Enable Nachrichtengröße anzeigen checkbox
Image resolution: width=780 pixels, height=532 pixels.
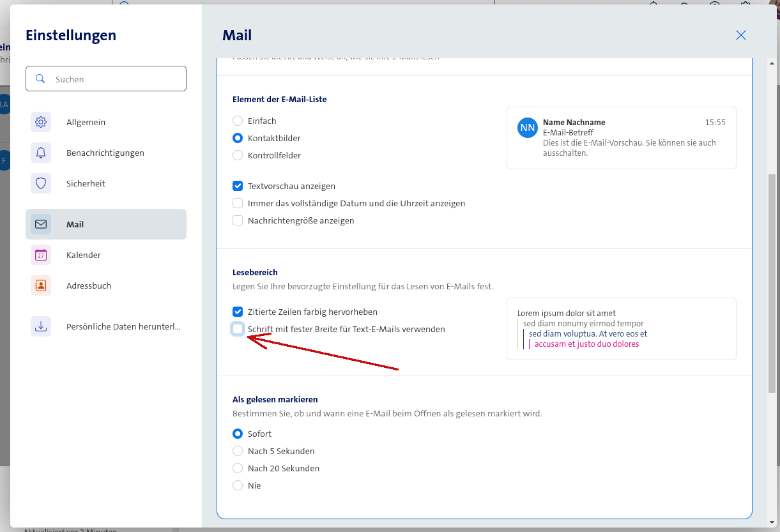[238, 220]
